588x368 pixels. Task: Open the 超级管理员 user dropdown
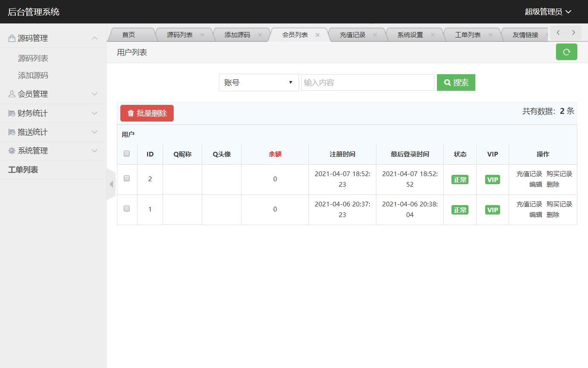[x=547, y=12]
